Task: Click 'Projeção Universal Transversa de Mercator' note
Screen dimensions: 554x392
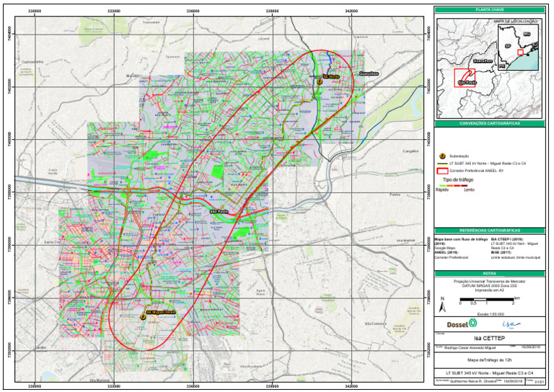Action: coord(490,281)
